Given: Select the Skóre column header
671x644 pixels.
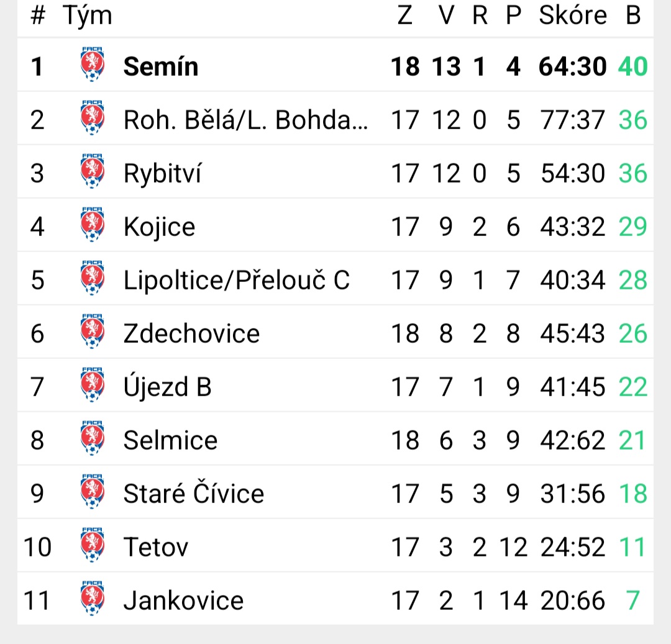Looking at the screenshot, I should coord(573,16).
